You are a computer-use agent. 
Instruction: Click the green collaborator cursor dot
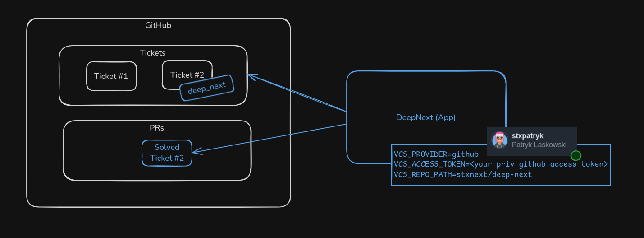click(x=576, y=155)
